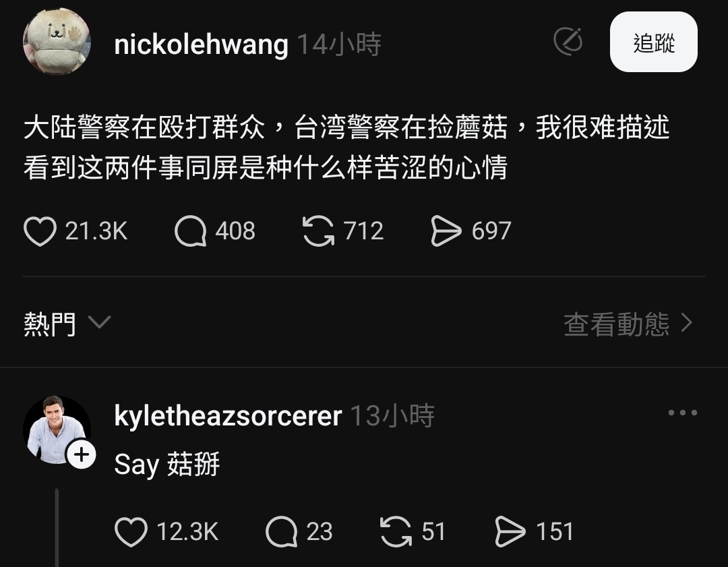Open nickolehwang username profile link
Image resolution: width=728 pixels, height=567 pixels.
tap(201, 44)
